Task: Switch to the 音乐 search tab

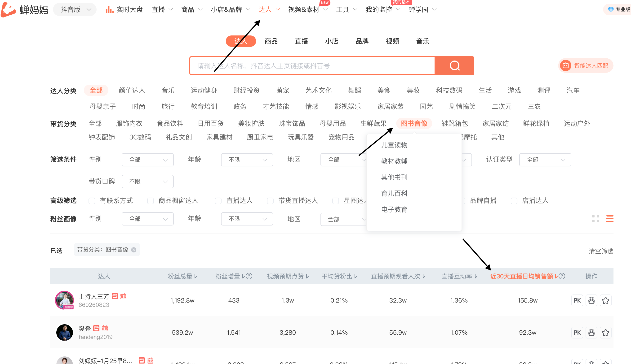Action: [x=422, y=41]
